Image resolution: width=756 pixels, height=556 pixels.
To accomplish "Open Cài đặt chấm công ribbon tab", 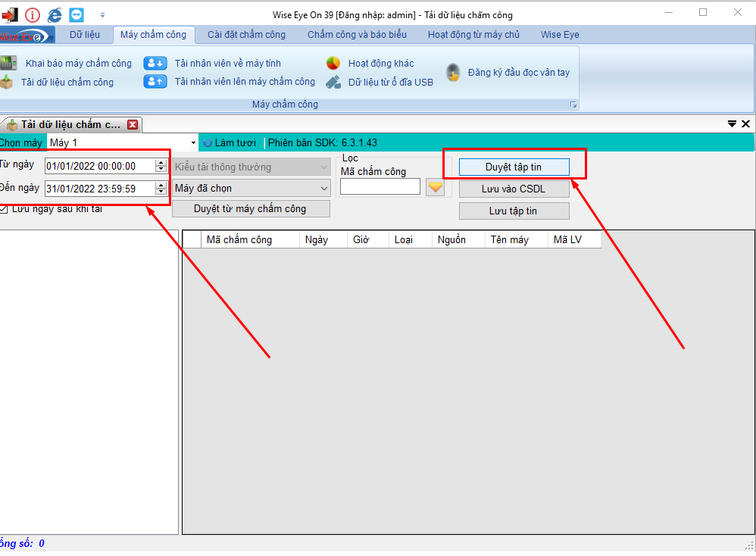I will pyautogui.click(x=246, y=35).
